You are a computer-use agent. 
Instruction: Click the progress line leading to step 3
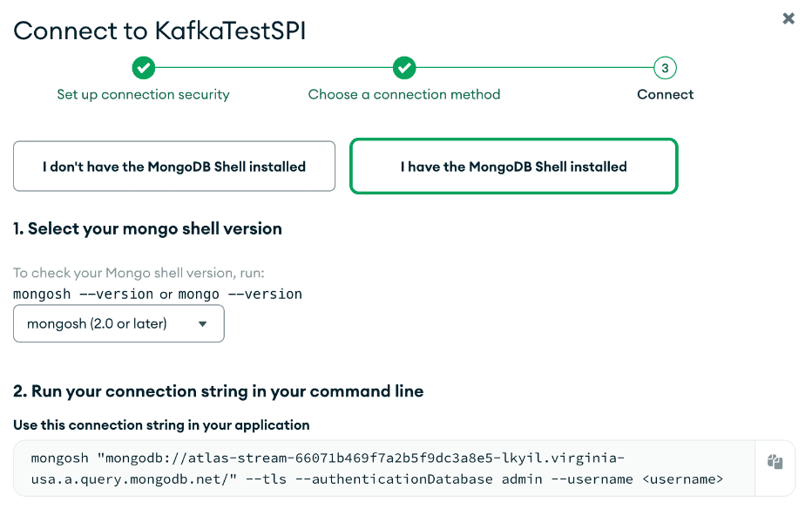tap(534, 67)
